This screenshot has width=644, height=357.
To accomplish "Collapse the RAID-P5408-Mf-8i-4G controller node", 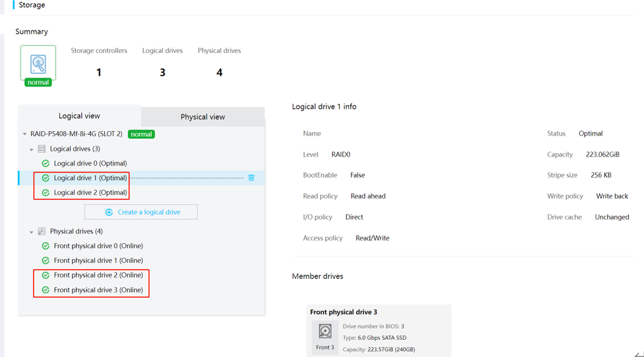I will (25, 134).
